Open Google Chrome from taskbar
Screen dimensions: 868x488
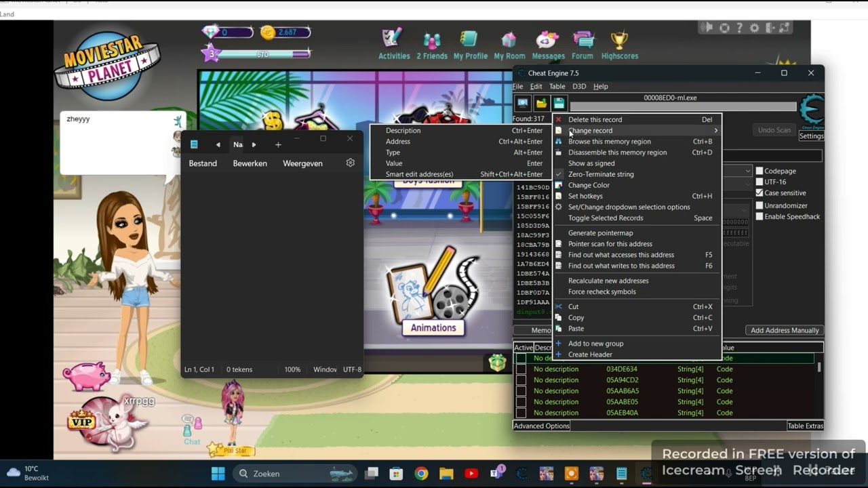(421, 473)
